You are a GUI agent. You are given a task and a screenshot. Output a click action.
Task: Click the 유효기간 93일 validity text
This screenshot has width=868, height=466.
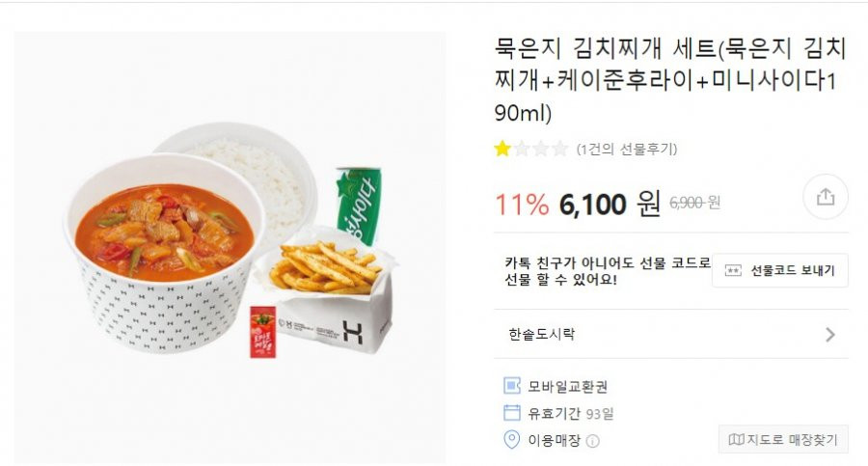[571, 413]
